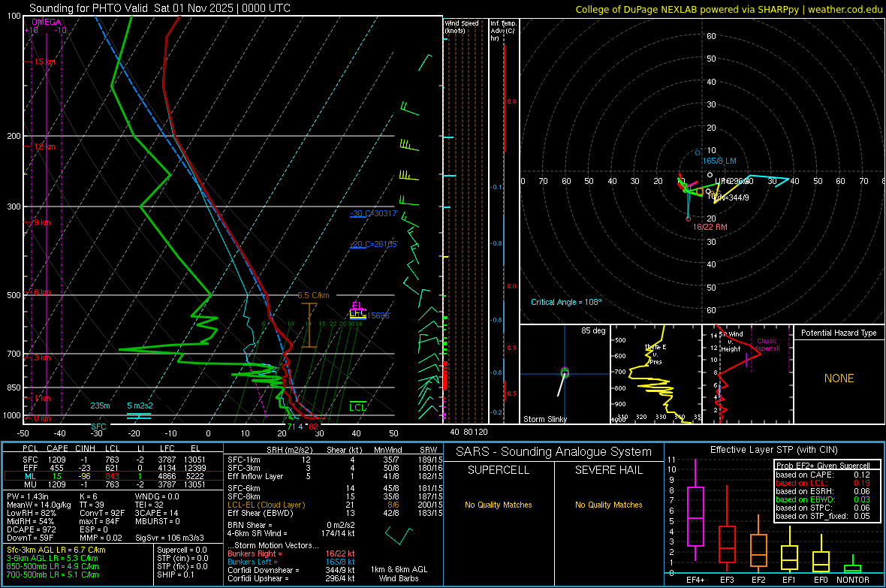Select the EFF parcel row in table
This screenshot has width=886, height=588.
[113, 468]
